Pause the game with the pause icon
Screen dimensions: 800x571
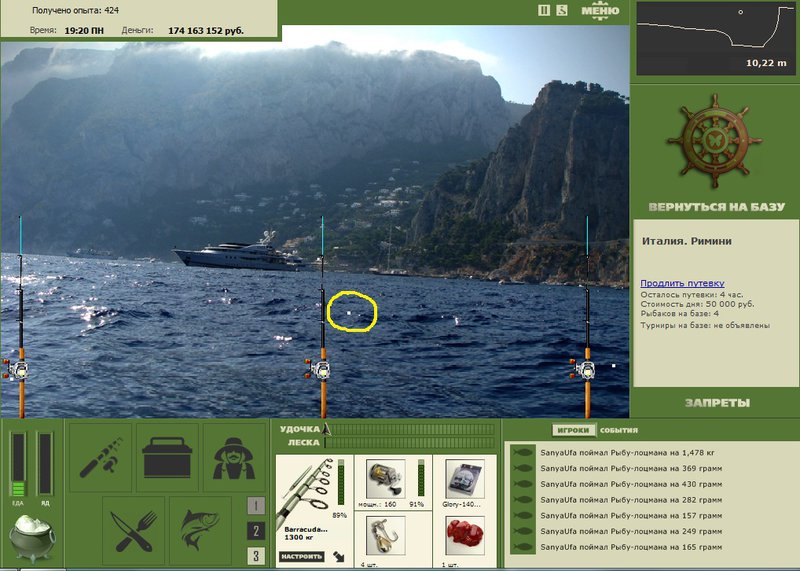pos(544,10)
